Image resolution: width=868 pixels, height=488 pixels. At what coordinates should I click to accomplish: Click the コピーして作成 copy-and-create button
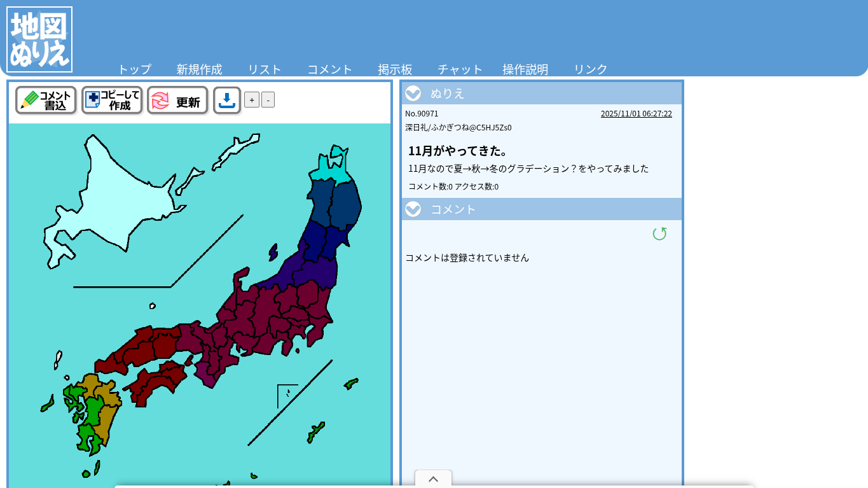click(x=112, y=101)
